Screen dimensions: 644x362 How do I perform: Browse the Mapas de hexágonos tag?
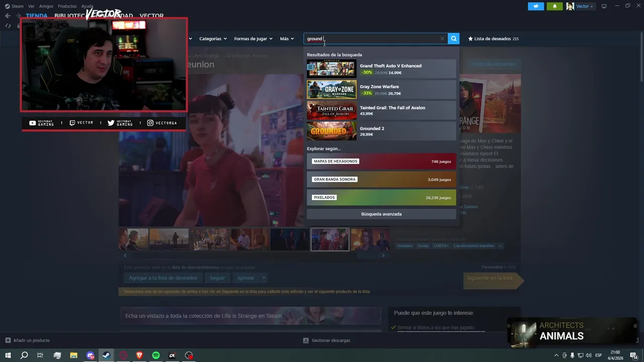click(381, 161)
